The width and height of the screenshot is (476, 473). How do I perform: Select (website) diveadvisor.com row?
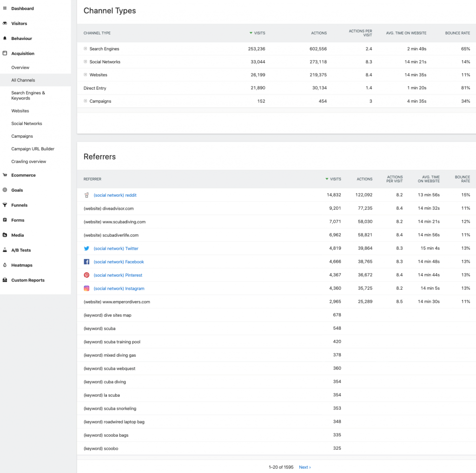(277, 208)
